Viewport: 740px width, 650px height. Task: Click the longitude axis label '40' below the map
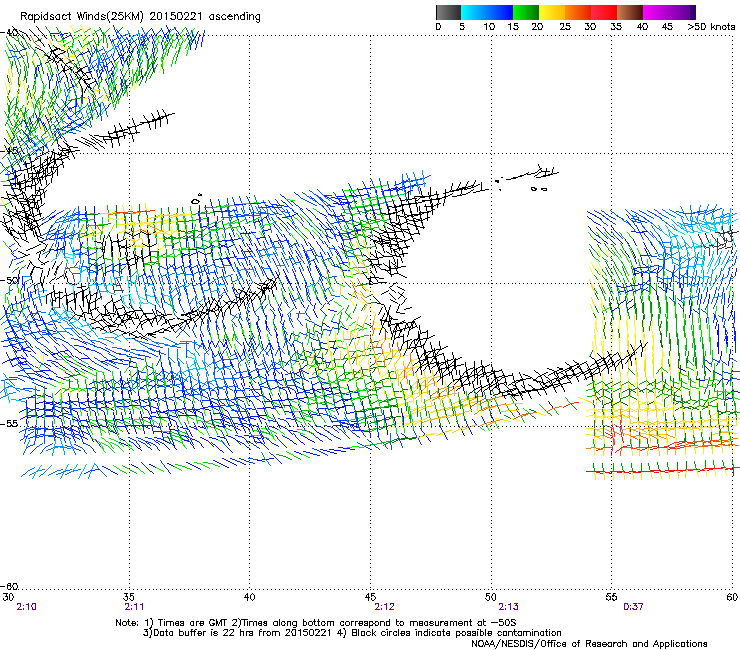pos(250,597)
